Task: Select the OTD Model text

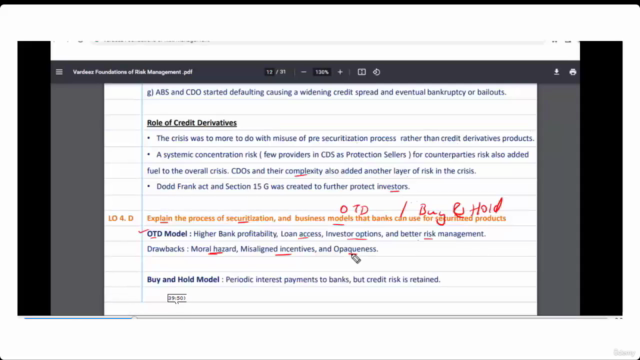Action: [x=167, y=234]
